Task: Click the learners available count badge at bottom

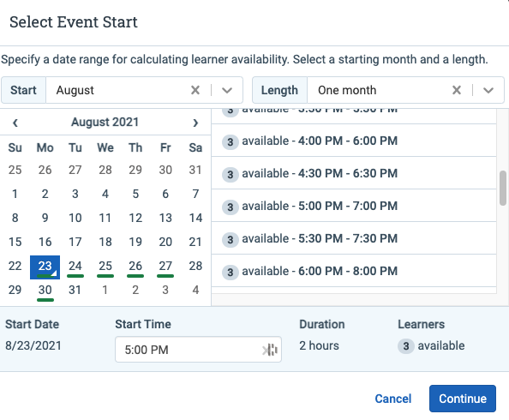Action: pyautogui.click(x=406, y=346)
